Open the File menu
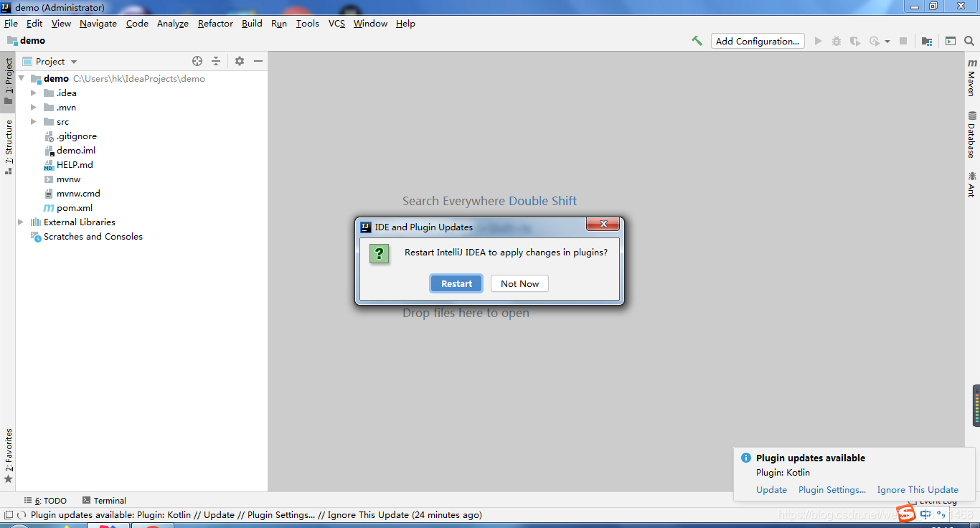 11,23
